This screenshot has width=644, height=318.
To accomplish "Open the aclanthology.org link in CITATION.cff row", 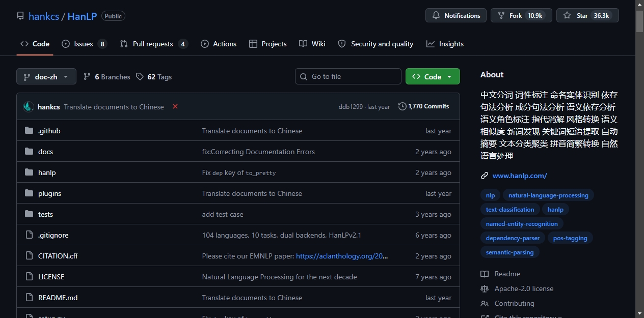I will 342,256.
